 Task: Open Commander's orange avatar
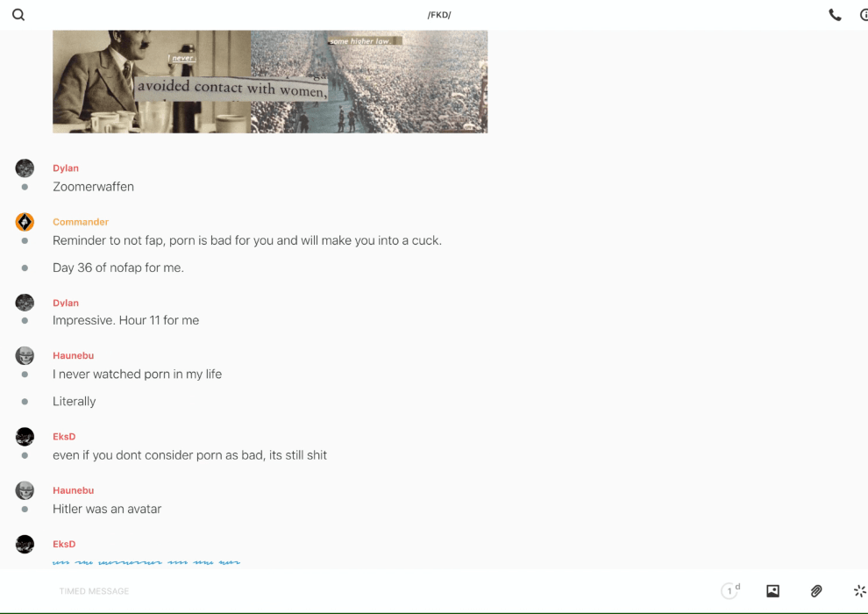(25, 222)
